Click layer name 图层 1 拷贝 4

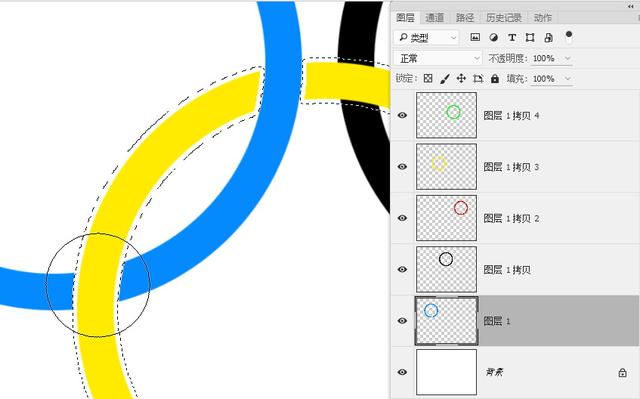click(511, 116)
